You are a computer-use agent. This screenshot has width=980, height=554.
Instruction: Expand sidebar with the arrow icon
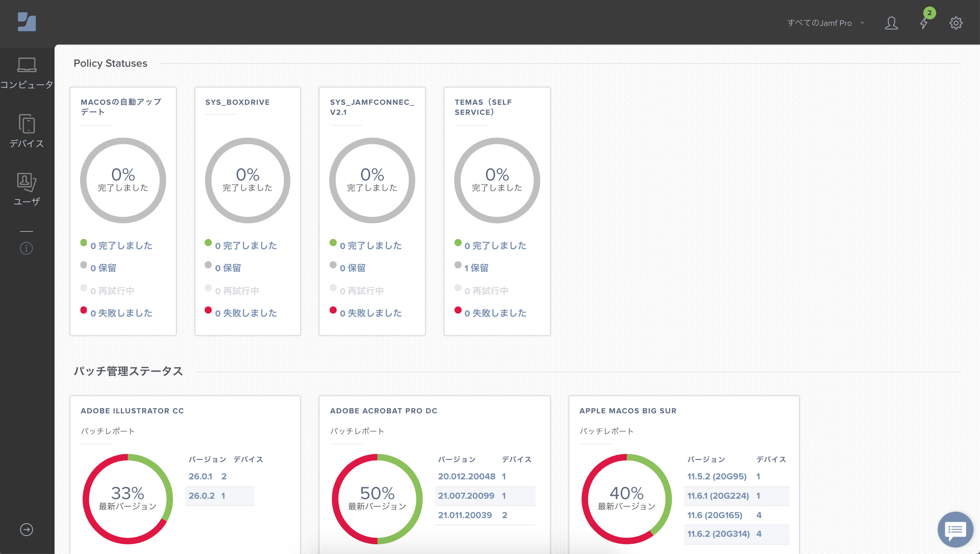click(26, 530)
